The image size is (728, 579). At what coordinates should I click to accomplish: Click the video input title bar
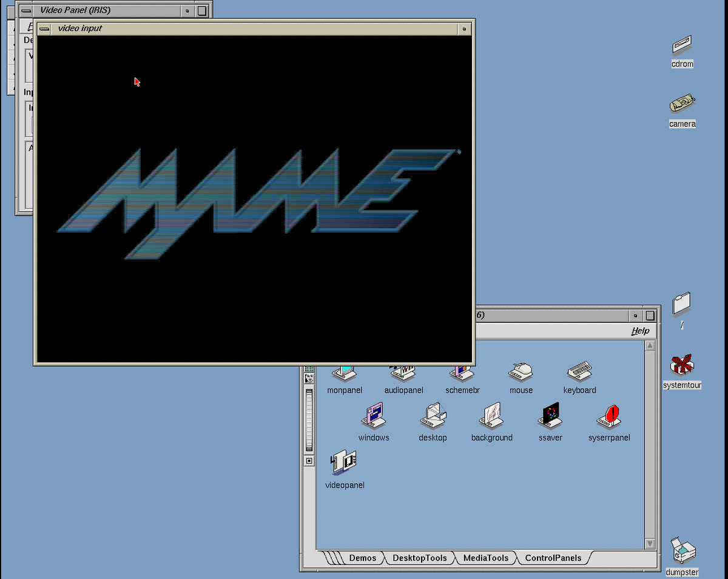tap(254, 28)
